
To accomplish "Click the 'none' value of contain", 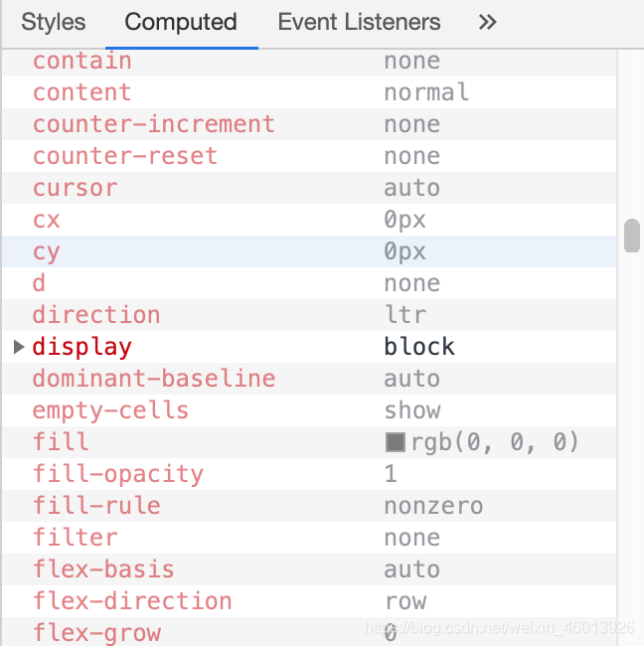I will (412, 61).
